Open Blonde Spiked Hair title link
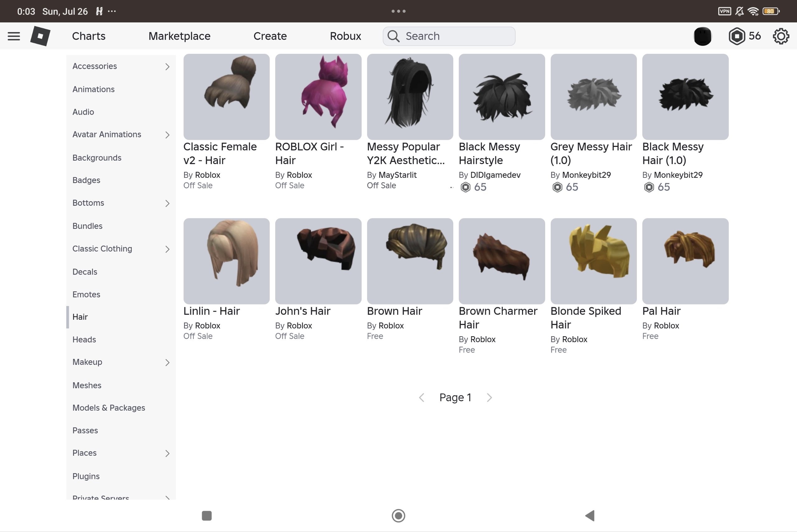 586,318
